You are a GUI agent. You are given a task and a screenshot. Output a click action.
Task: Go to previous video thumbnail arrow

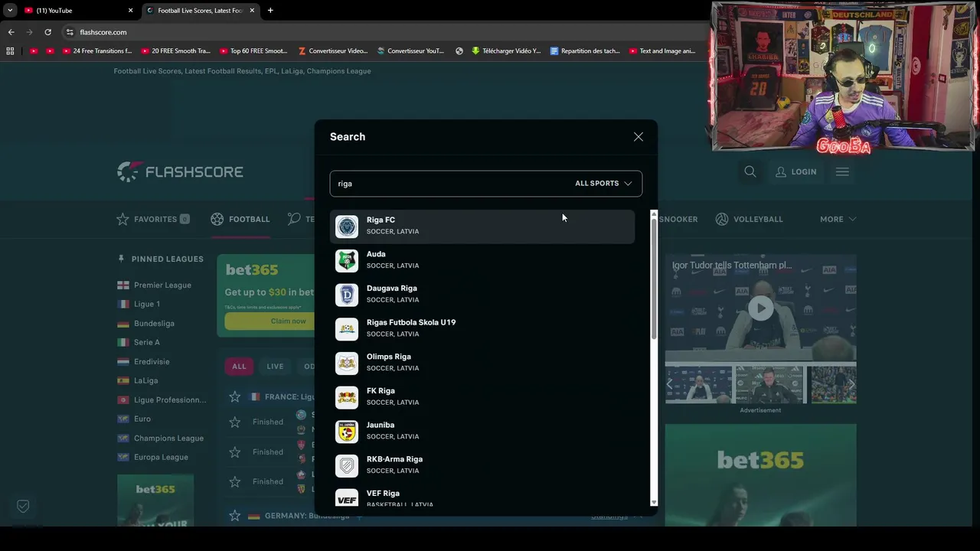671,384
